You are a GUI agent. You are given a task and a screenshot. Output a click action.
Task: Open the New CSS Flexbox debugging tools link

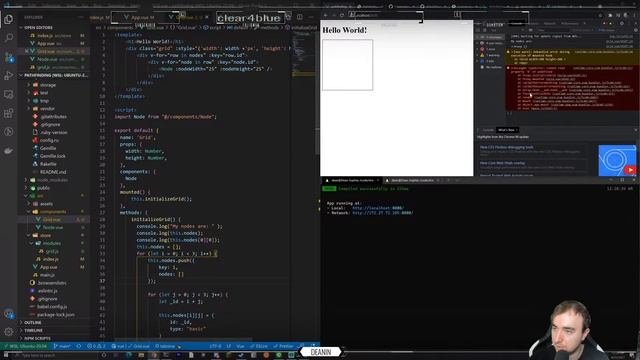click(507, 147)
